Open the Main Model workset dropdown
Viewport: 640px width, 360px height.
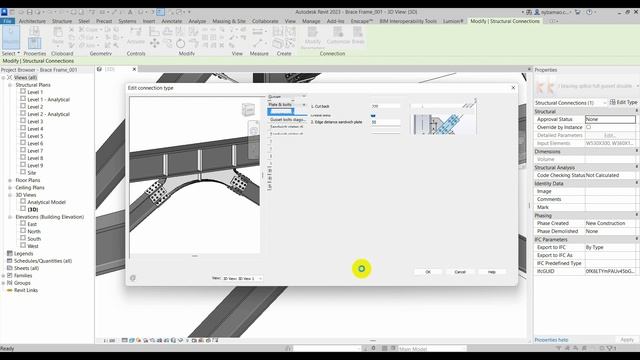click(431, 349)
